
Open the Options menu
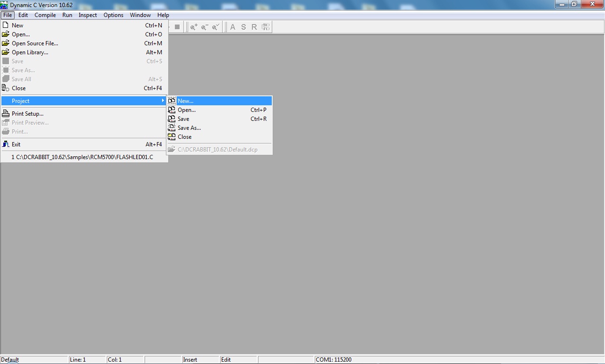pos(113,15)
